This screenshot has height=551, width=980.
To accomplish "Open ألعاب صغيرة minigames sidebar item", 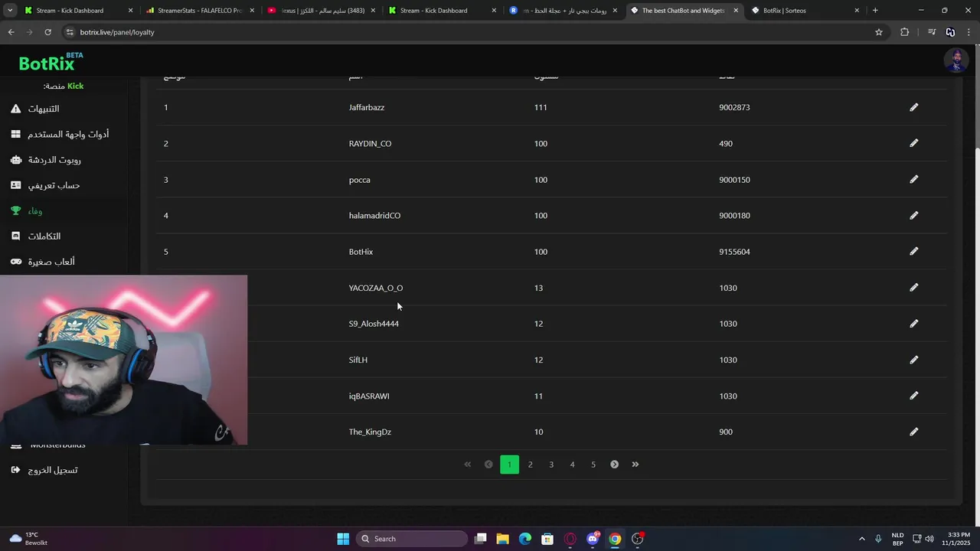I will click(43, 262).
